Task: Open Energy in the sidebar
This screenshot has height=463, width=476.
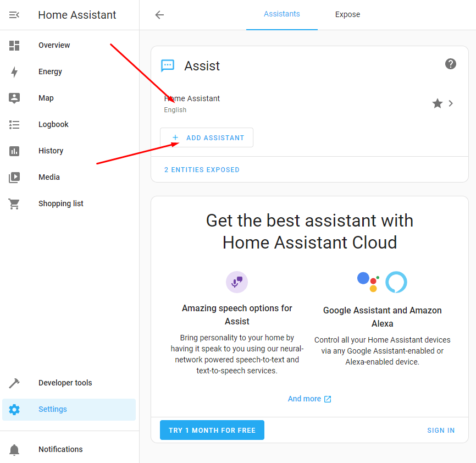Action: tap(69, 72)
